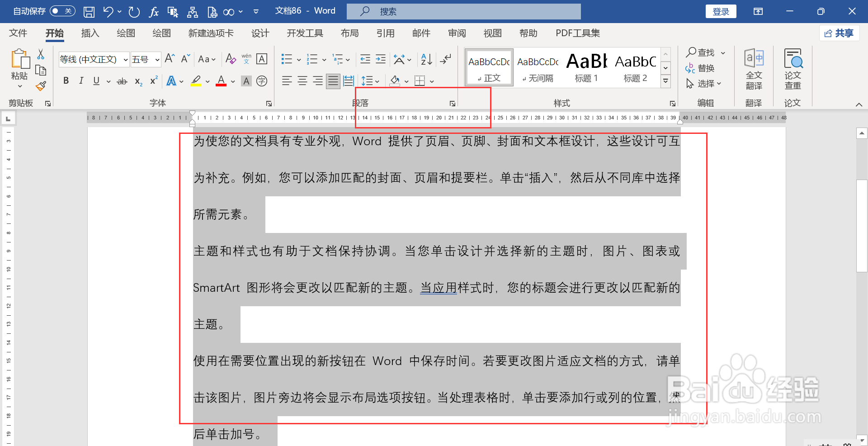The width and height of the screenshot is (868, 446).
Task: Switch to the References tab
Action: tap(385, 33)
